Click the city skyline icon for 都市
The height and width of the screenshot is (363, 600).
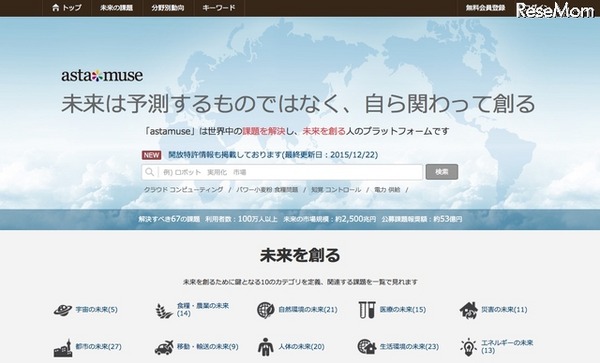pyautogui.click(x=63, y=347)
